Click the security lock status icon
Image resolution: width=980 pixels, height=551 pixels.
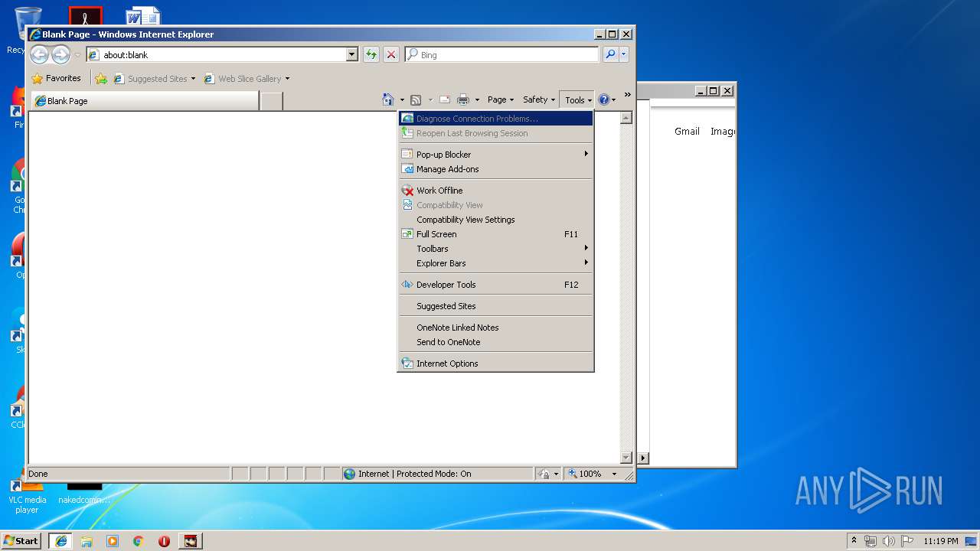click(x=544, y=474)
